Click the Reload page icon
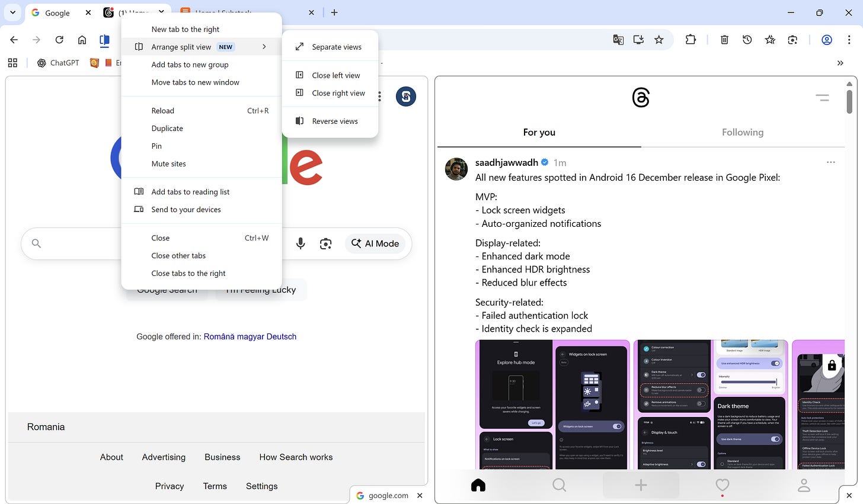Image resolution: width=863 pixels, height=504 pixels. [59, 40]
